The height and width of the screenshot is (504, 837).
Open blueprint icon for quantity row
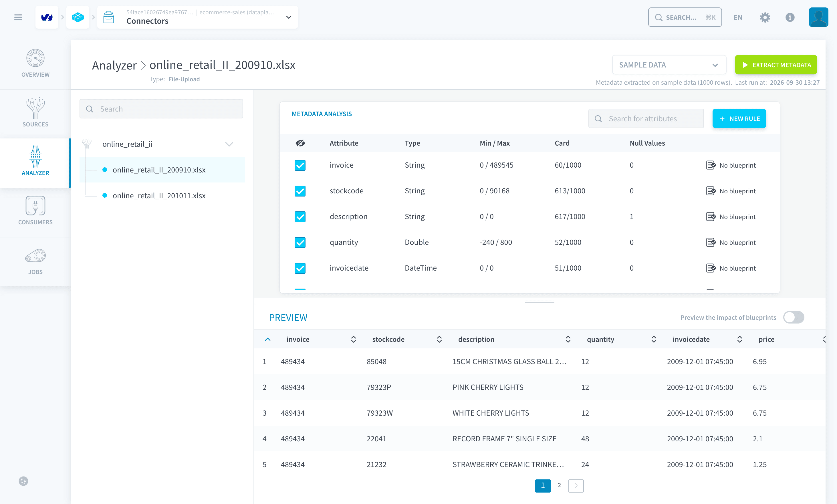point(711,243)
